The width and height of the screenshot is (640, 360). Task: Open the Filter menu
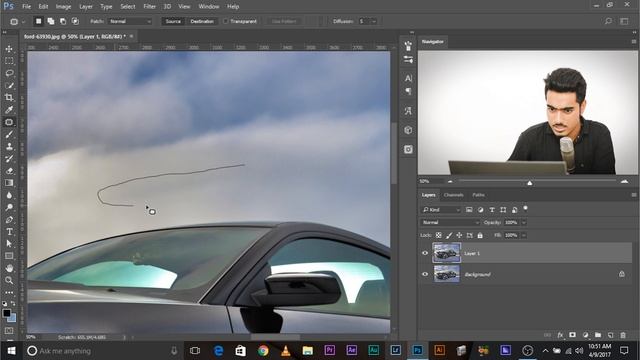pos(149,7)
